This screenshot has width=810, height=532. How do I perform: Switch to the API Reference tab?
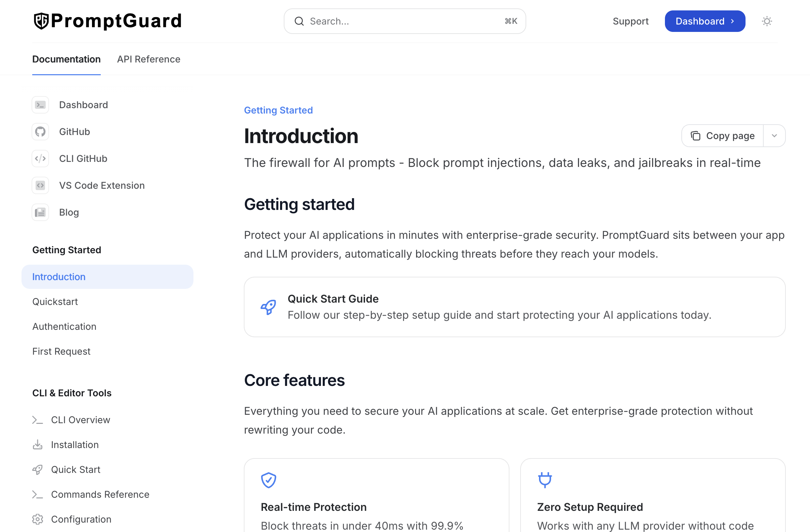(148, 59)
